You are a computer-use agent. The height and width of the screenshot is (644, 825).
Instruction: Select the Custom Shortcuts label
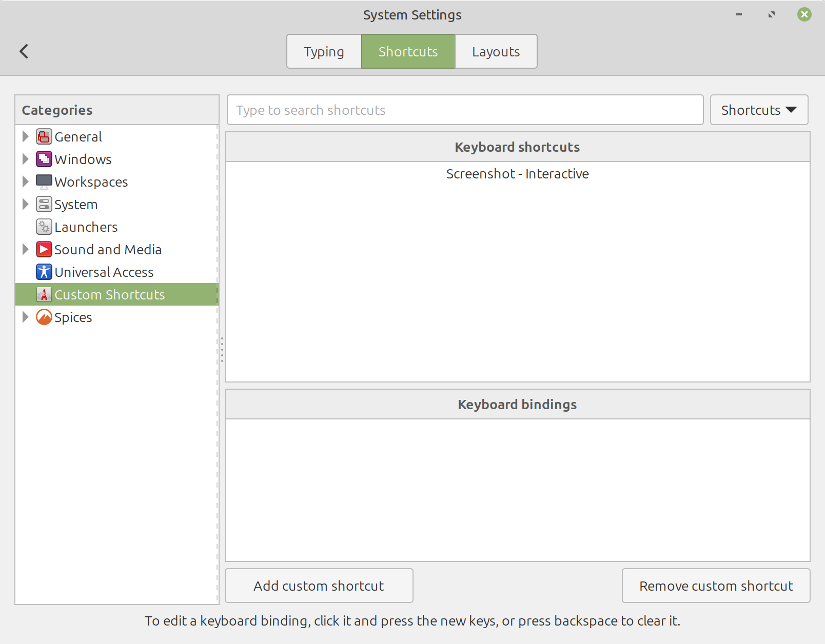(x=109, y=295)
